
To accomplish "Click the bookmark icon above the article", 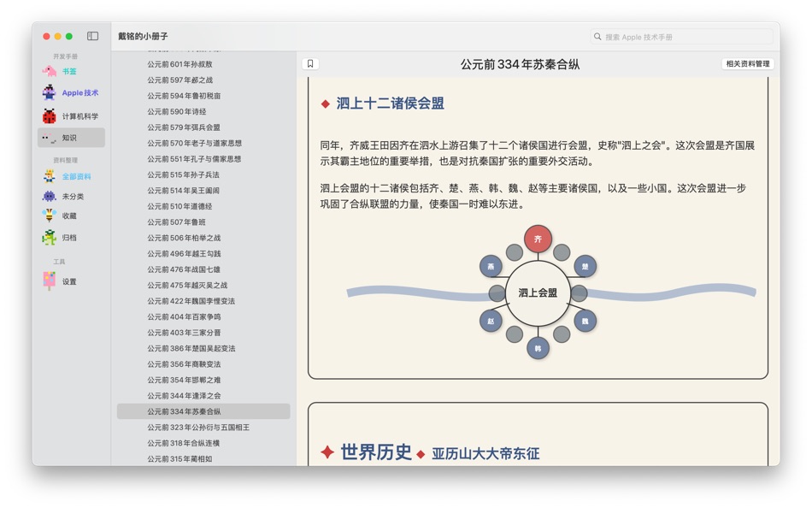I will [x=311, y=62].
